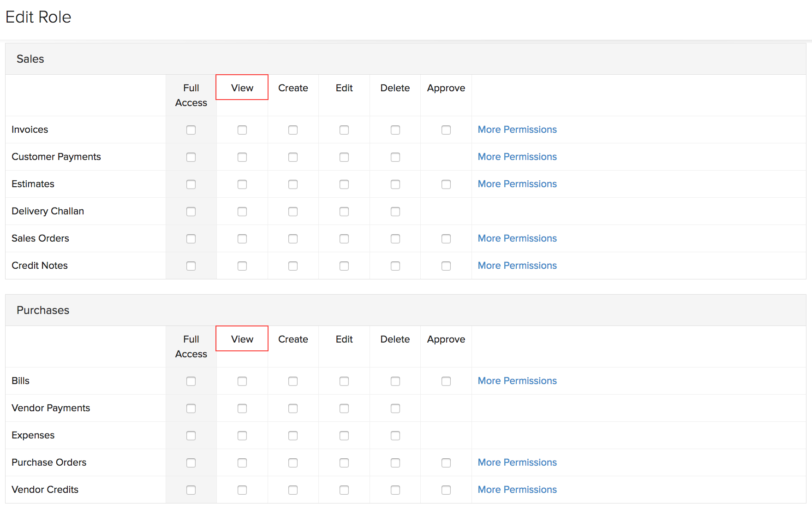This screenshot has height=509, width=812.
Task: Click the highlighted View header under Sales
Action: [242, 88]
